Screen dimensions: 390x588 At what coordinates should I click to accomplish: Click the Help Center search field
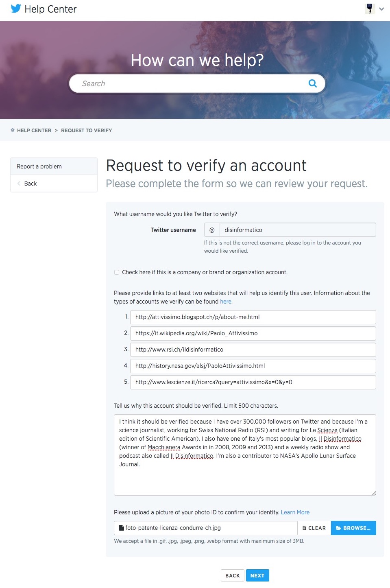pos(191,83)
